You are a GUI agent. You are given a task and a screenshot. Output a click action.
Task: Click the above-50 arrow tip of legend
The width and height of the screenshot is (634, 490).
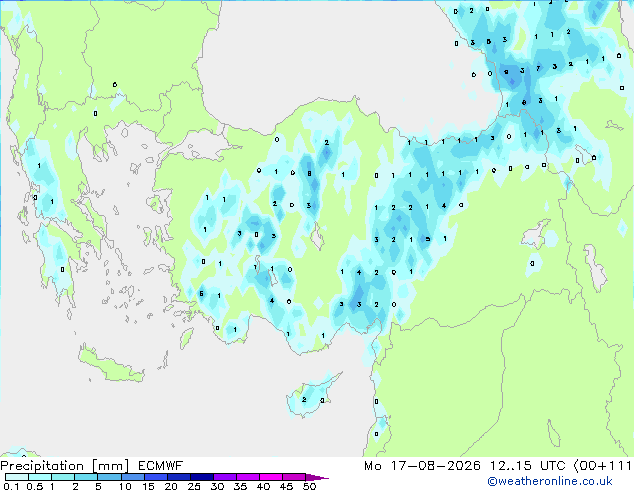(317, 477)
